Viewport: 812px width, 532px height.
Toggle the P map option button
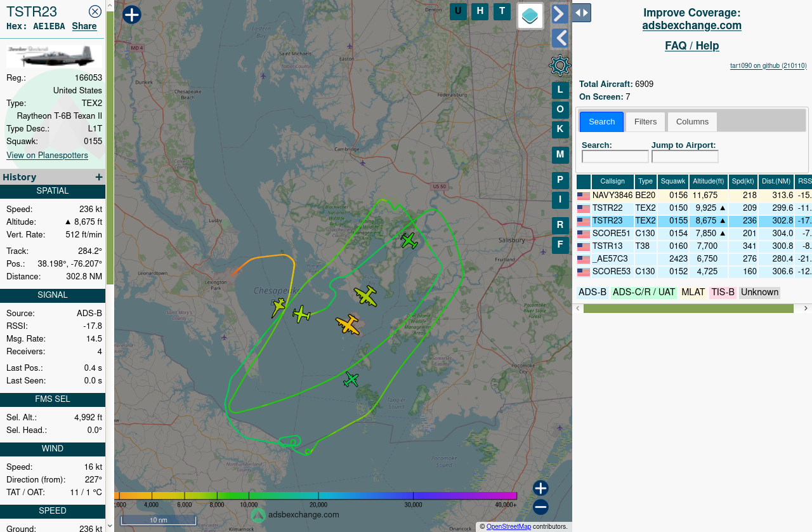560,180
